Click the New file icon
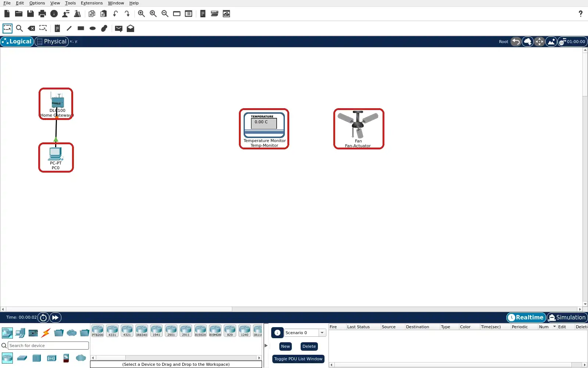588x368 pixels. click(7, 14)
